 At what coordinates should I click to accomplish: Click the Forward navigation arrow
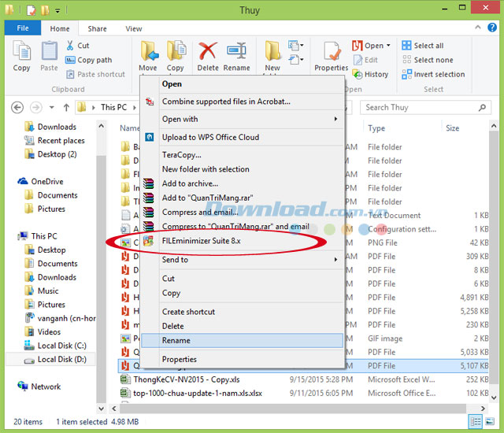[x=36, y=107]
